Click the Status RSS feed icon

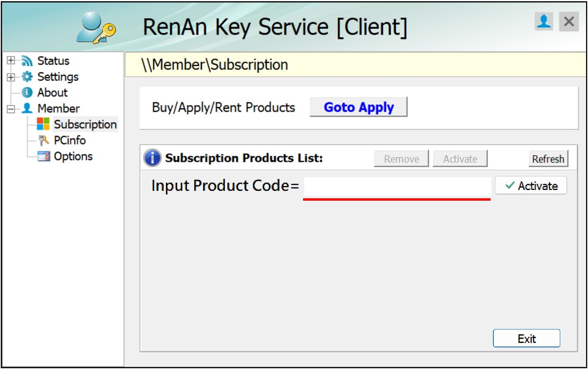27,61
